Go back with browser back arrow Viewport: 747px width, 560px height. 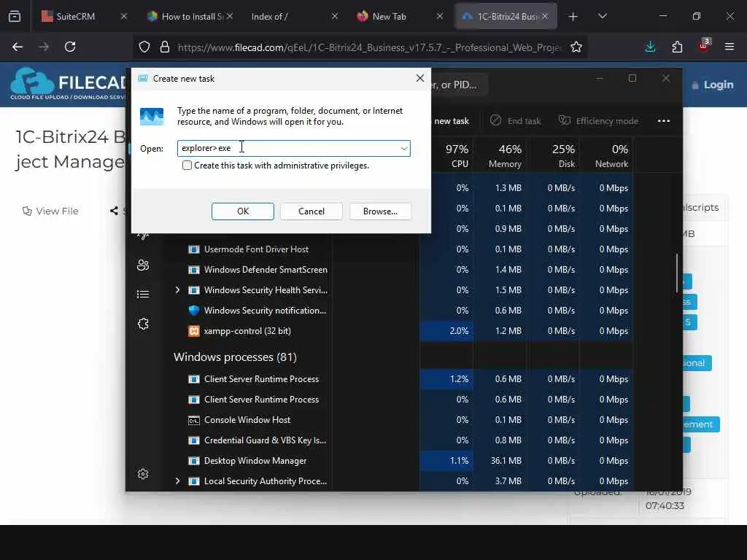click(x=18, y=47)
